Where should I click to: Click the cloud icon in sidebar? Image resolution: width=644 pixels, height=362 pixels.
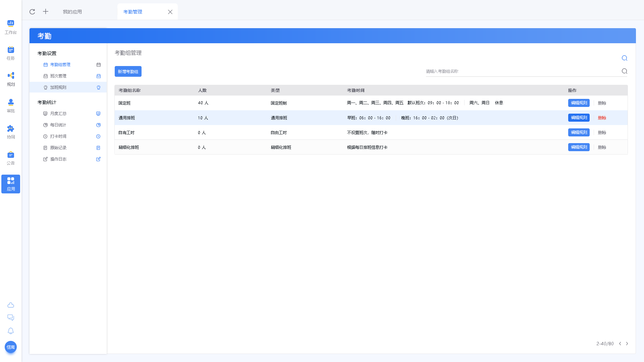(x=11, y=305)
